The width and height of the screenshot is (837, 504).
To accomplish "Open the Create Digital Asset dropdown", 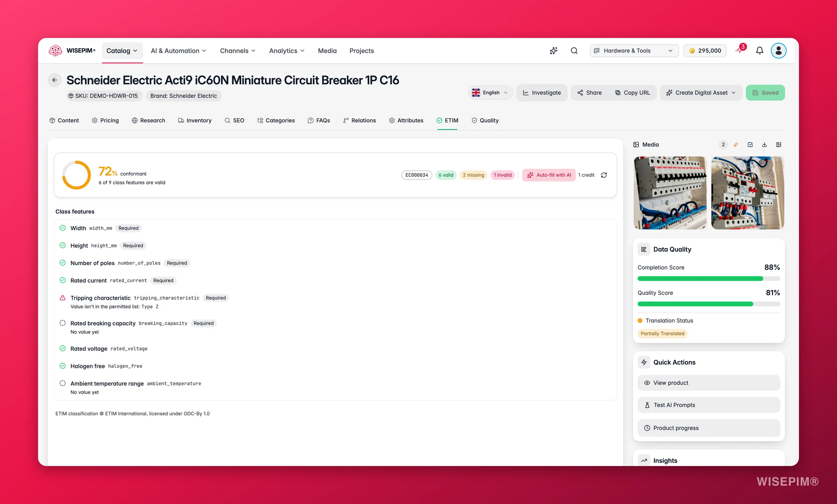I will click(x=701, y=92).
